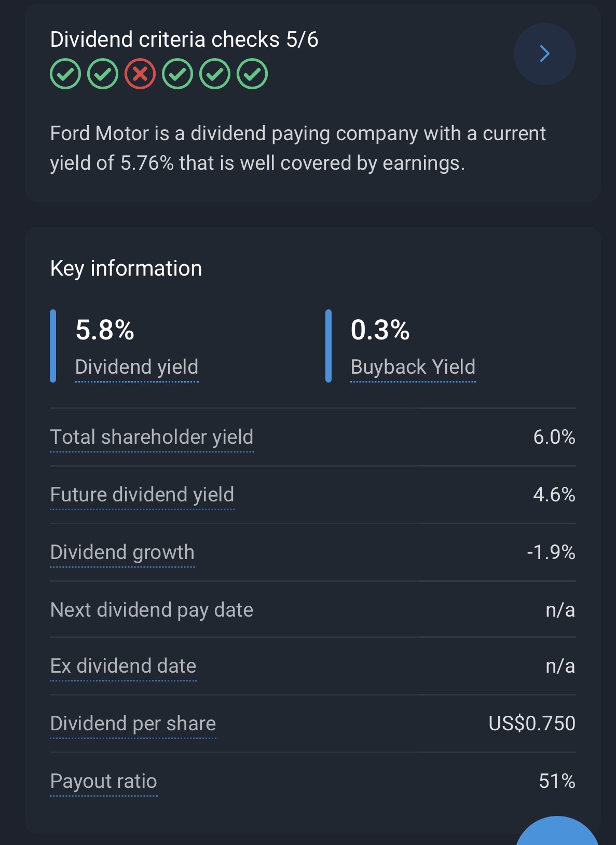Open the Buyback Yield definition link
The height and width of the screenshot is (845, 616).
[x=413, y=367]
